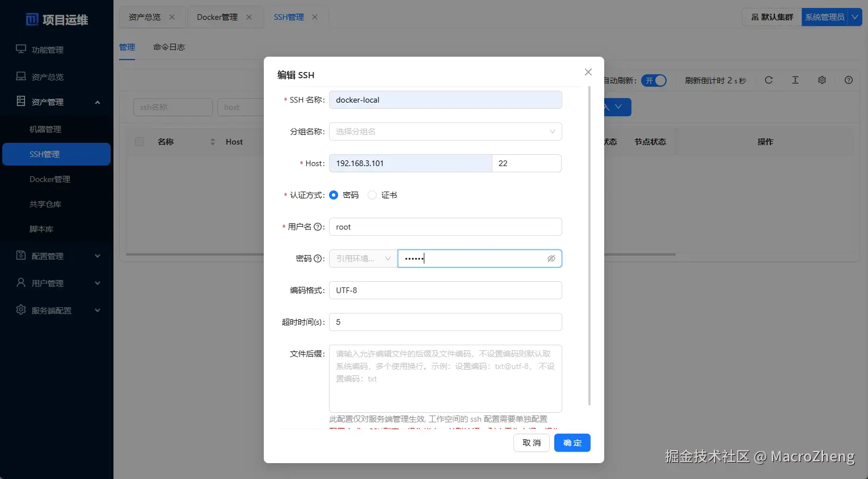Click the refresh icon in the toolbar
The height and width of the screenshot is (479, 868).
click(769, 80)
